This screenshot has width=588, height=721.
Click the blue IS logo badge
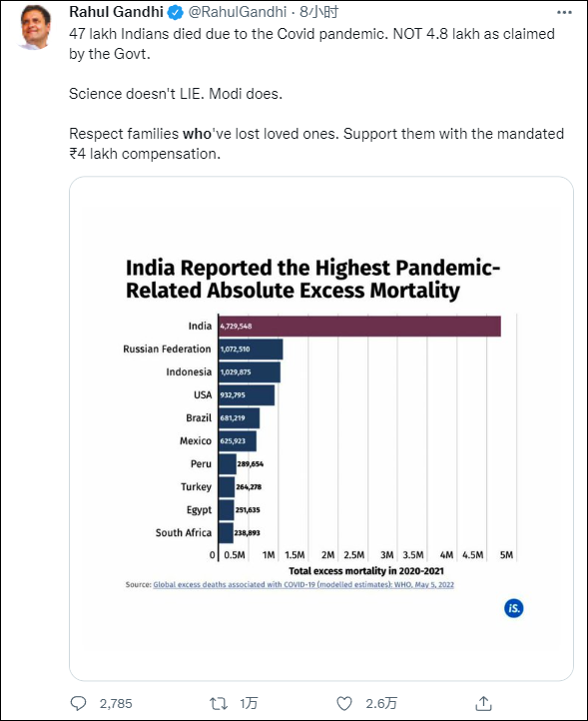pyautogui.click(x=513, y=608)
